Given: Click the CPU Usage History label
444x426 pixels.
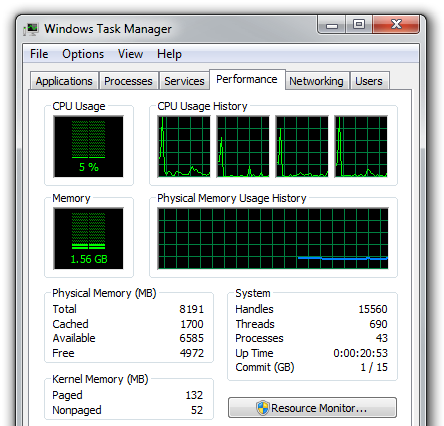Looking at the screenshot, I should 202,106.
